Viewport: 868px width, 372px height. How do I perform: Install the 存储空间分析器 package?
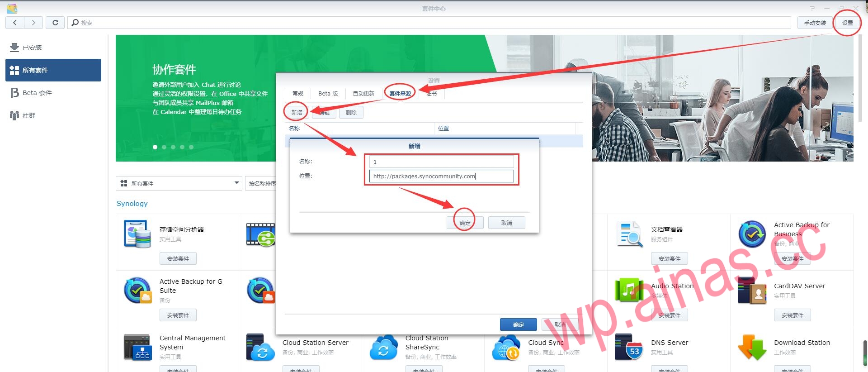coord(178,258)
